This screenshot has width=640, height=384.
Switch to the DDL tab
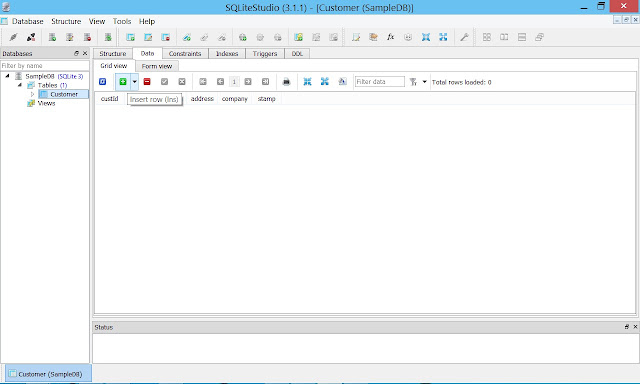[x=297, y=53]
